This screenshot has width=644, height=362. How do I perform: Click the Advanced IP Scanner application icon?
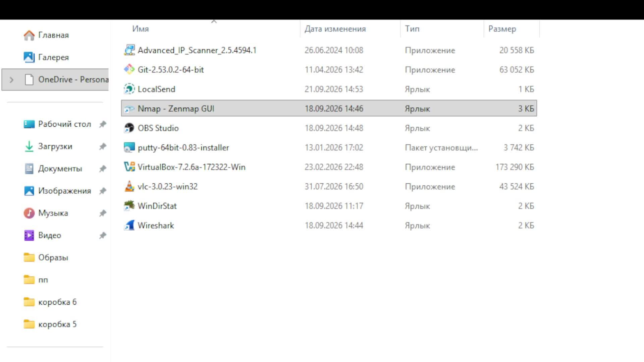[129, 50]
